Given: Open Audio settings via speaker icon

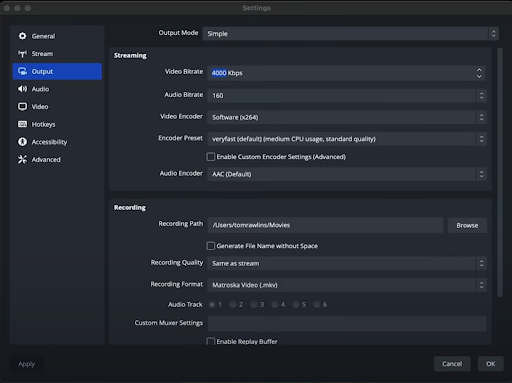Looking at the screenshot, I should 22,89.
